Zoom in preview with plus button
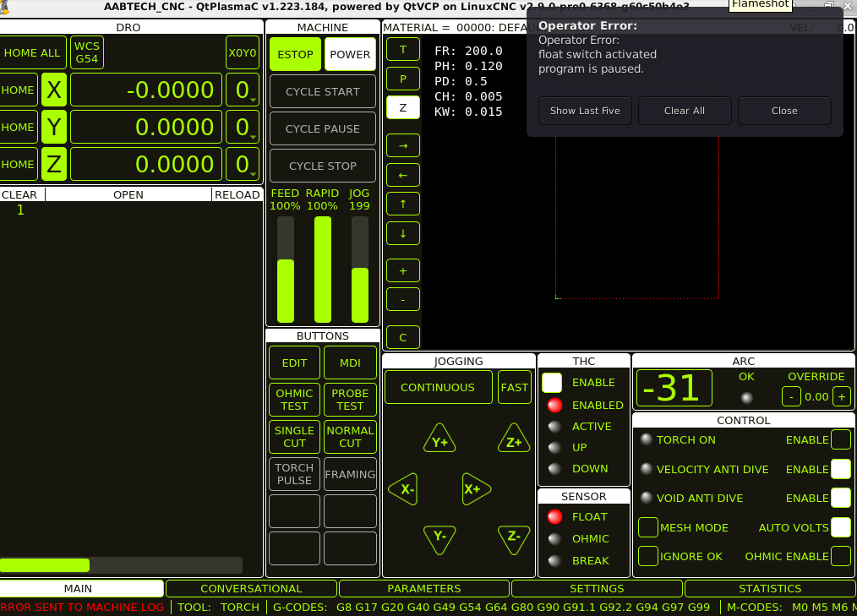 click(x=403, y=270)
